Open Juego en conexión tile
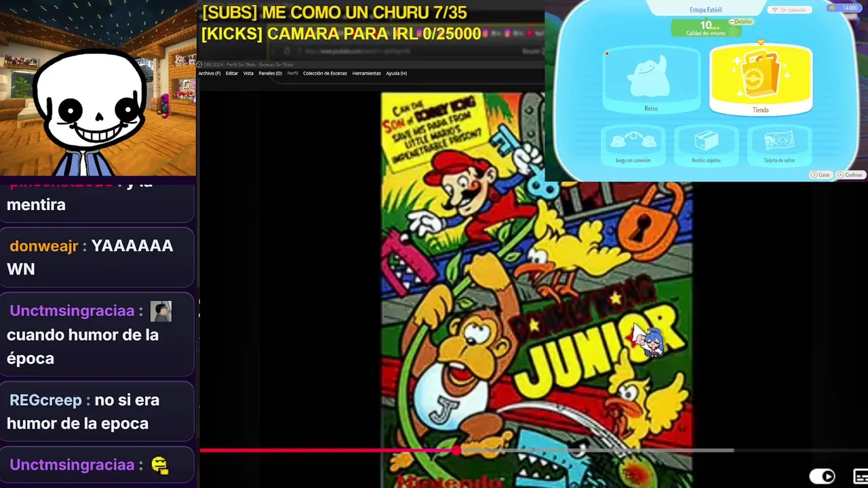 pos(633,145)
